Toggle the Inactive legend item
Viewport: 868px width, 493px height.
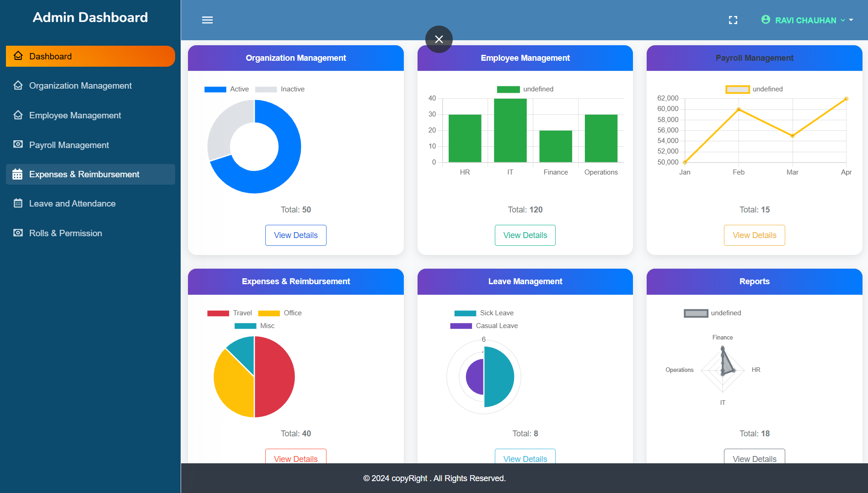pos(280,89)
